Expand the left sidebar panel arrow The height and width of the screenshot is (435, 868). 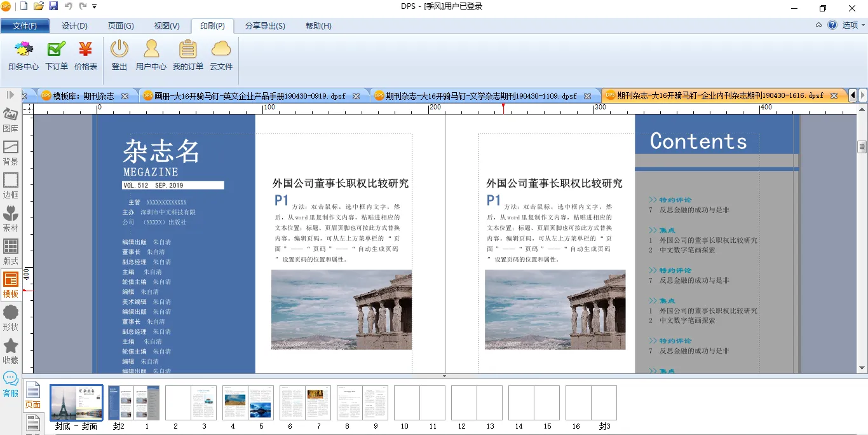pyautogui.click(x=10, y=95)
